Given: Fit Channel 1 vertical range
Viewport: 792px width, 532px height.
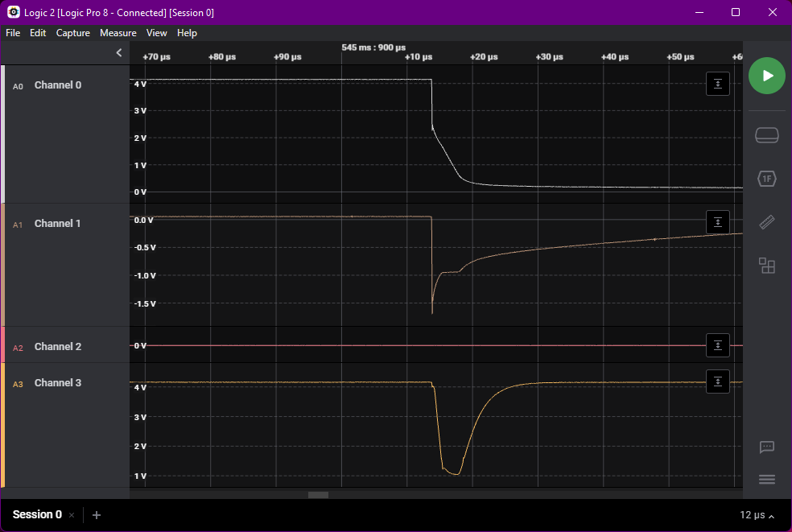Looking at the screenshot, I should point(718,222).
